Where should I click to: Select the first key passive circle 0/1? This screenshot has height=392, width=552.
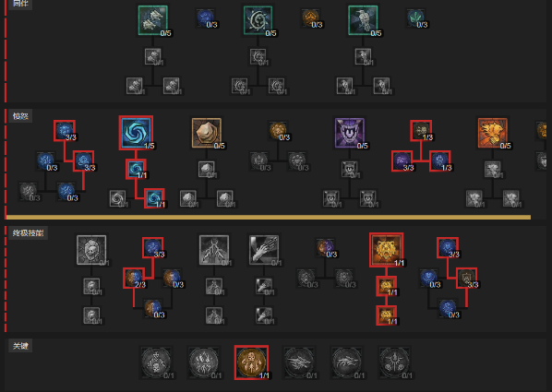pyautogui.click(x=156, y=362)
